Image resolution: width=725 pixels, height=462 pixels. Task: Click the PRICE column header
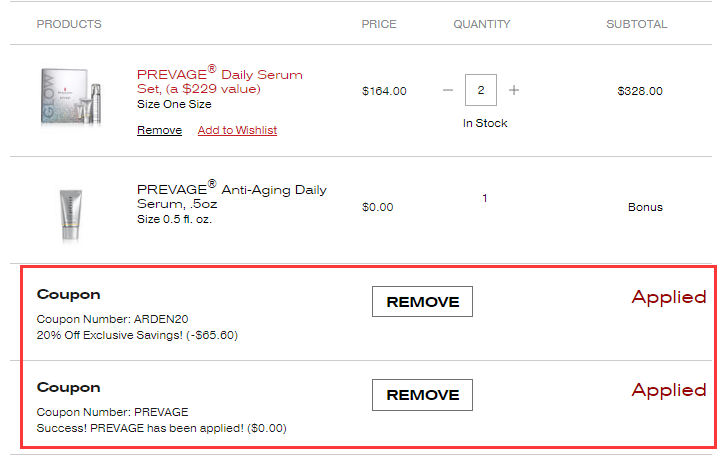pos(379,24)
